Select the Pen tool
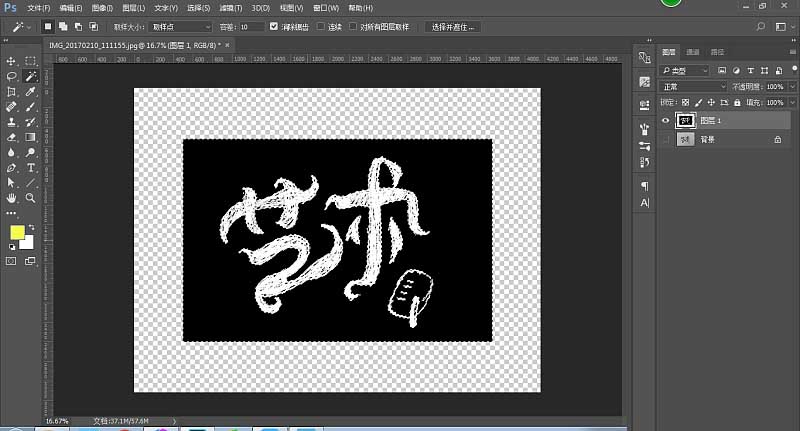800x431 pixels. pos(11,168)
